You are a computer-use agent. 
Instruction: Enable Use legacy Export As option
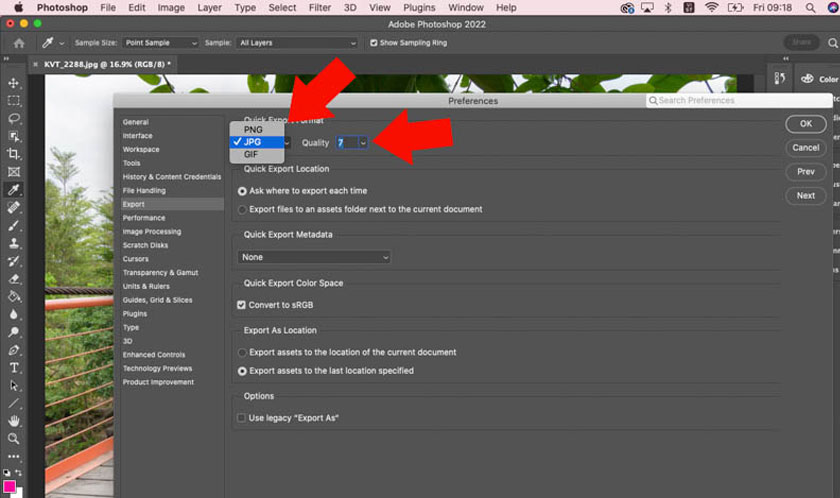241,418
